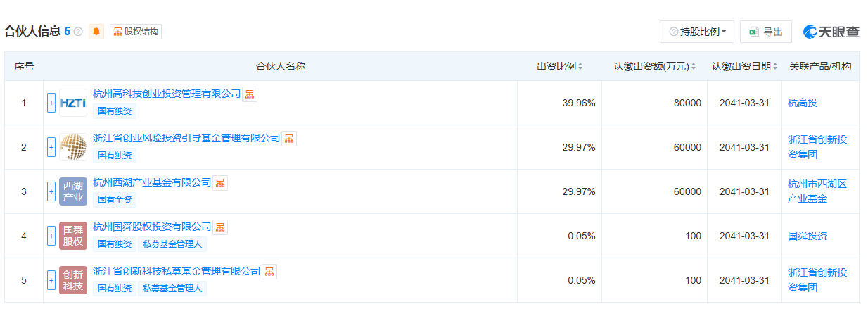The height and width of the screenshot is (328, 868).
Task: Export the table with 导出 button
Action: tap(766, 32)
